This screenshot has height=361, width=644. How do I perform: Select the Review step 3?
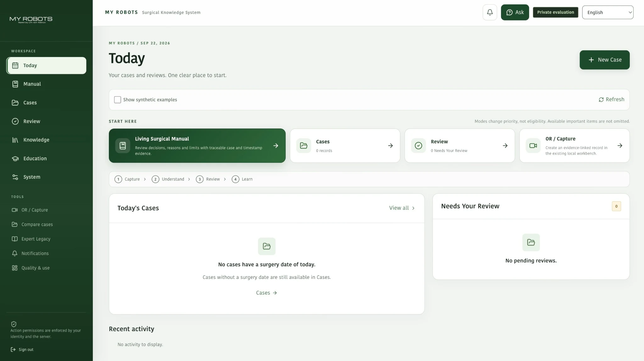[x=208, y=179]
